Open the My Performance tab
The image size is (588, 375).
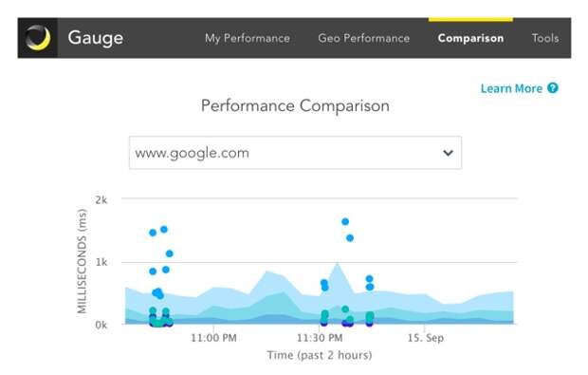pyautogui.click(x=248, y=38)
